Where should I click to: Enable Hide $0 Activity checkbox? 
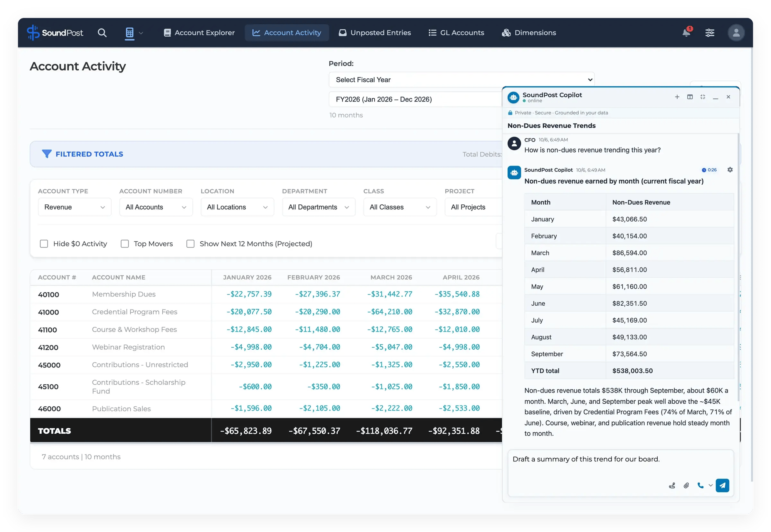point(44,244)
